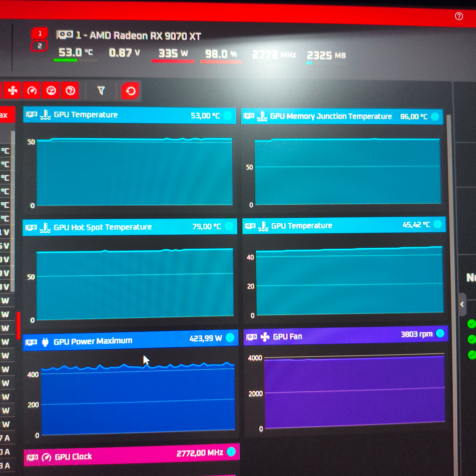Click the 423,99 W power value
The height and width of the screenshot is (476, 476).
206,338
